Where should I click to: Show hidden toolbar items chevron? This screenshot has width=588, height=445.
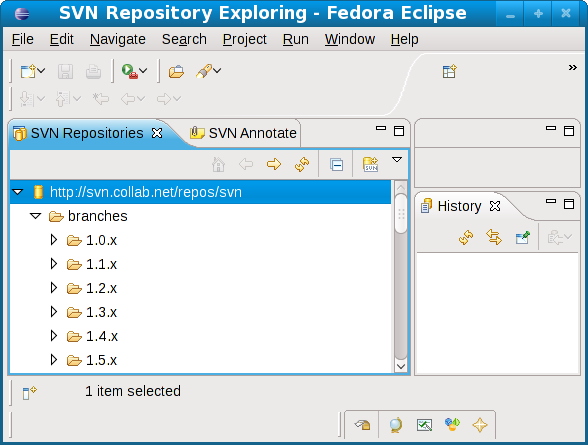[x=572, y=67]
